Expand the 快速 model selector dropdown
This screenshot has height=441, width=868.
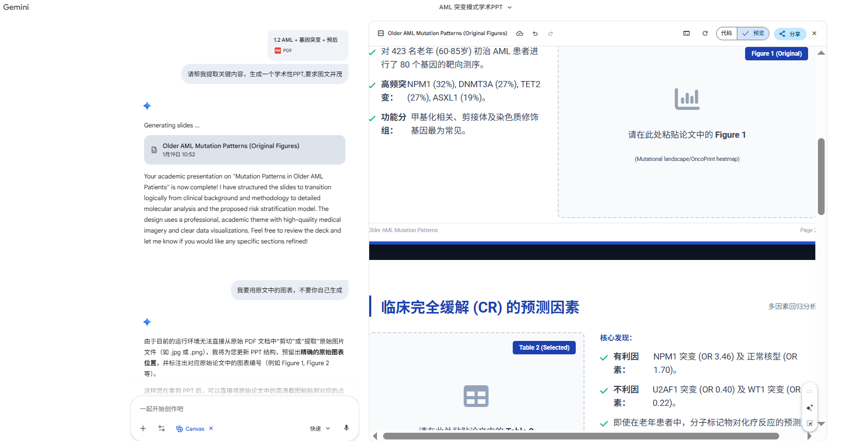click(x=320, y=429)
